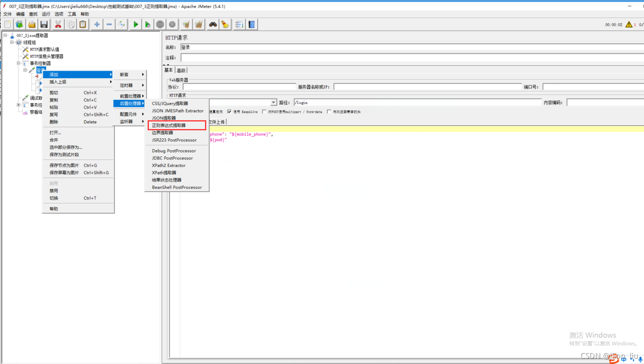Choose Debug PostProcessor entry
The height and width of the screenshot is (364, 644).
pyautogui.click(x=177, y=151)
